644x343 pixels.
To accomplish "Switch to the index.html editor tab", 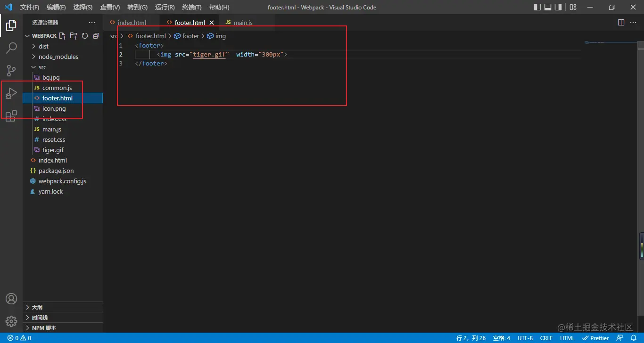I will 132,23.
